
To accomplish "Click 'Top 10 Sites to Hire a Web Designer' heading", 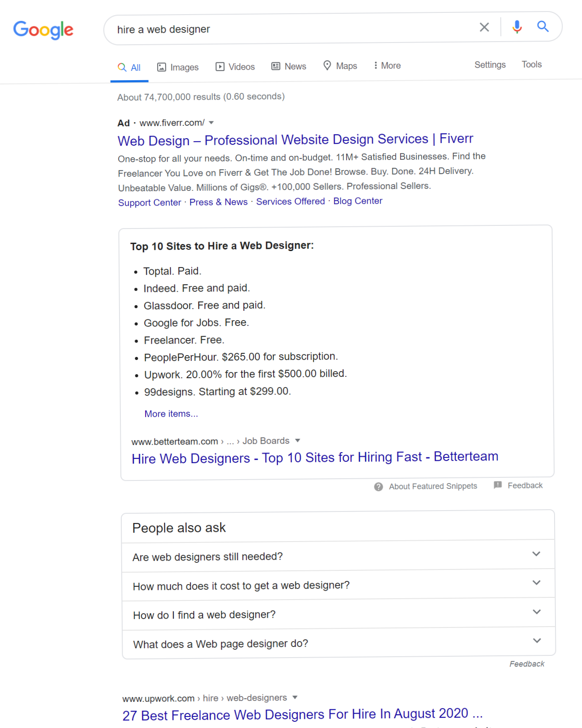I will tap(222, 246).
